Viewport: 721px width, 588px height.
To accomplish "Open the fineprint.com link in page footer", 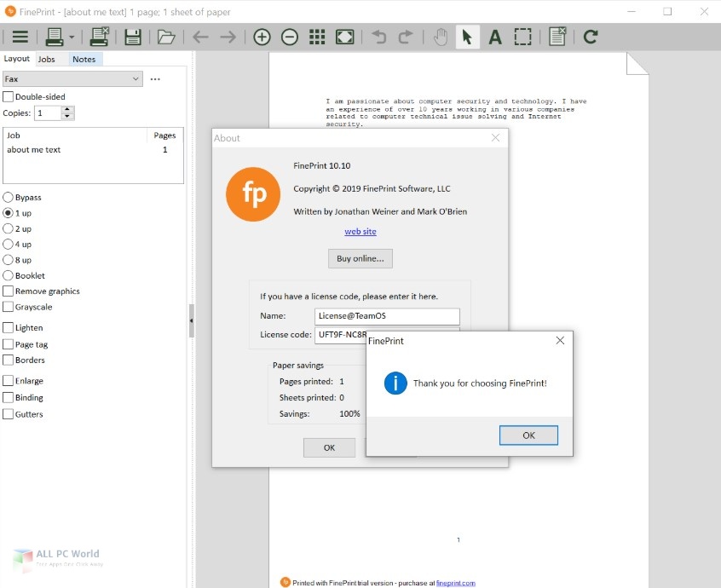I will click(x=456, y=583).
